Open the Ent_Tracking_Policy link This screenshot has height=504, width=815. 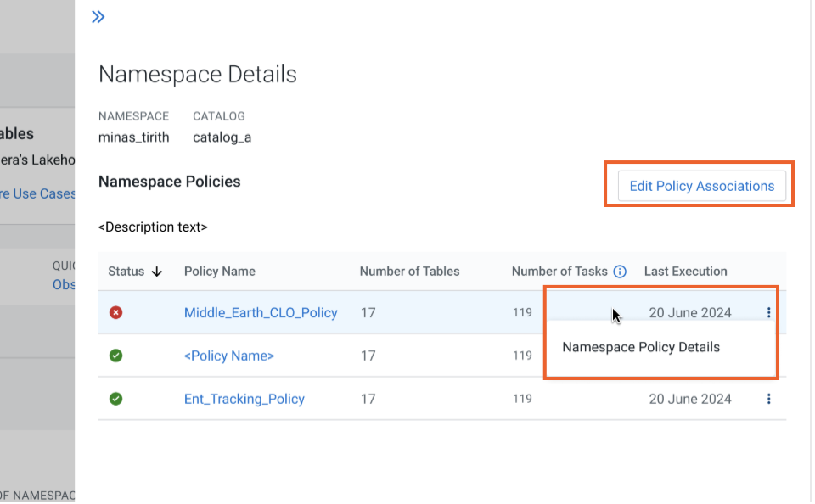[244, 399]
